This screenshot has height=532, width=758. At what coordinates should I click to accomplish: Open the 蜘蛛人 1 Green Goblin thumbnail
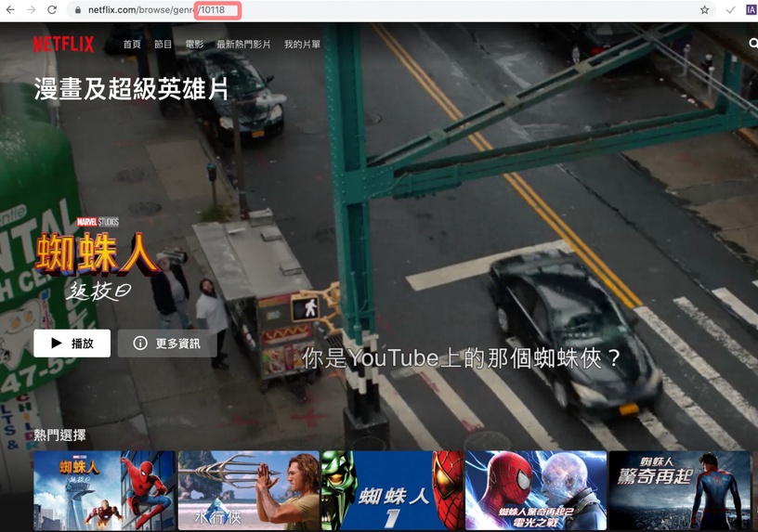click(393, 490)
